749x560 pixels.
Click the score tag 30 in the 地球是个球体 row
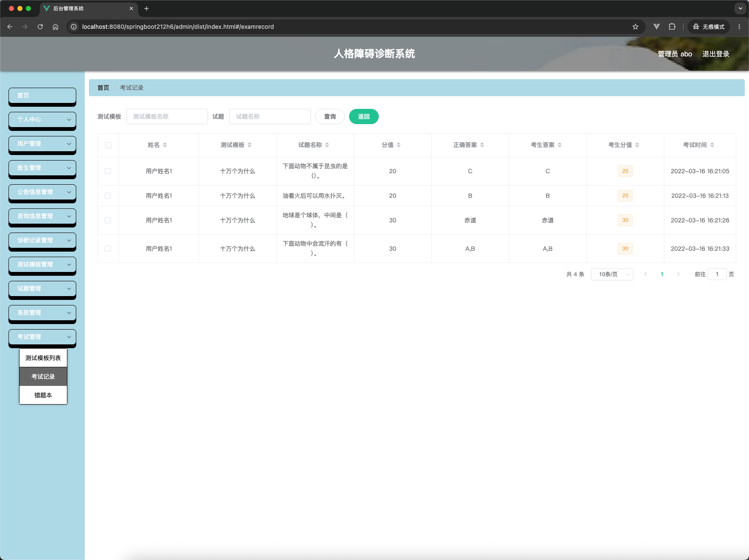tap(625, 220)
